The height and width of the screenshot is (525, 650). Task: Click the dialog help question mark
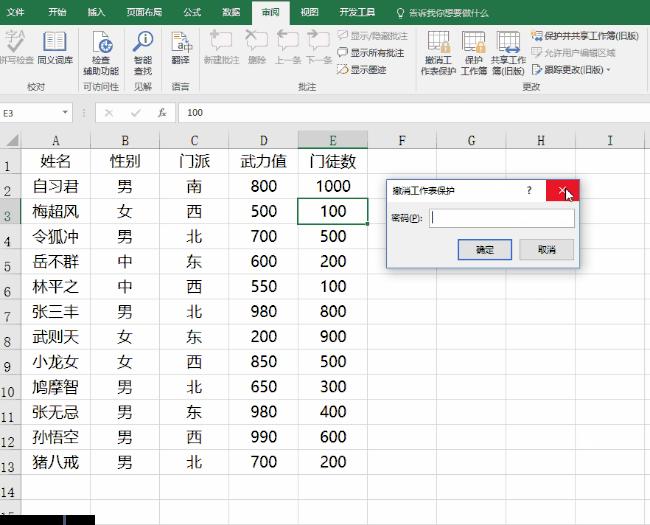coord(529,190)
